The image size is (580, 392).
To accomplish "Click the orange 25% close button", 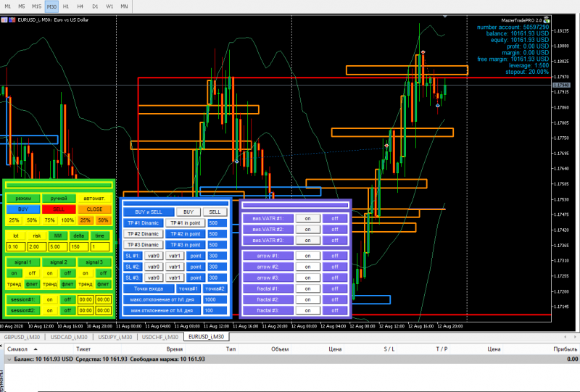I will [86, 220].
